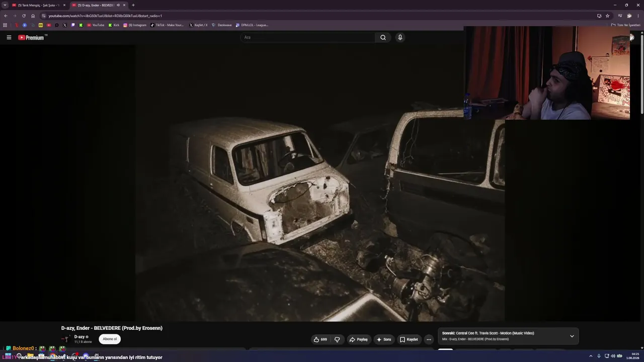
Task: Click the video player to pause
Action: 320,183
